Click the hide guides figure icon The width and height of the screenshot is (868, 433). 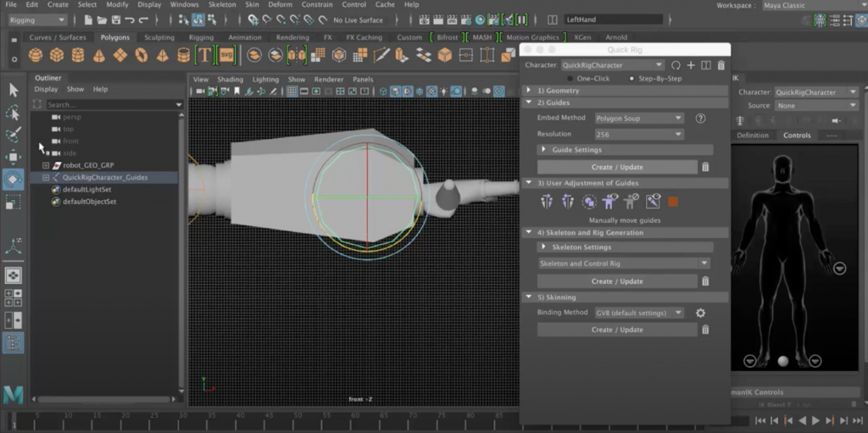point(631,203)
